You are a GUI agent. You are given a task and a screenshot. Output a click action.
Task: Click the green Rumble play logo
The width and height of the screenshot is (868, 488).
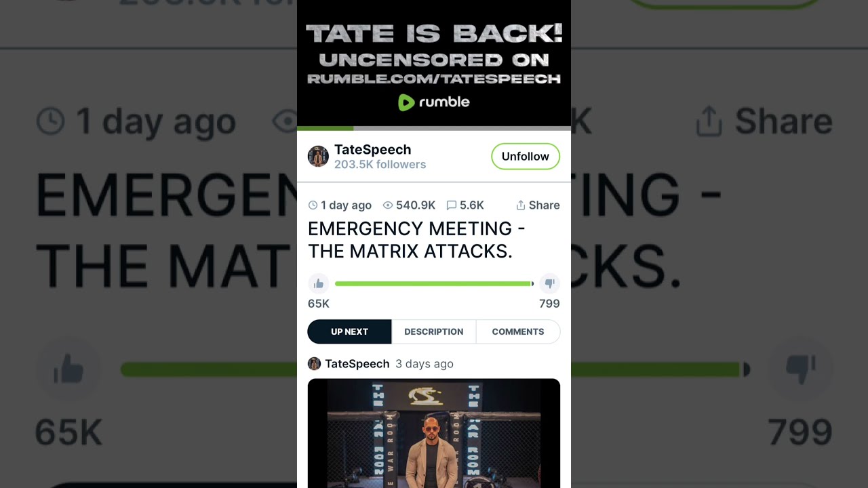pyautogui.click(x=406, y=102)
